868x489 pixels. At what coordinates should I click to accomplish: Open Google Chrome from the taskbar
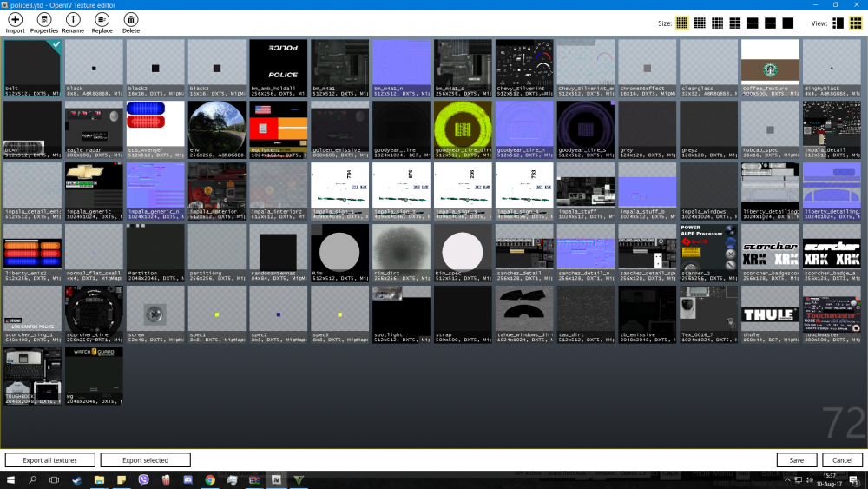click(210, 479)
